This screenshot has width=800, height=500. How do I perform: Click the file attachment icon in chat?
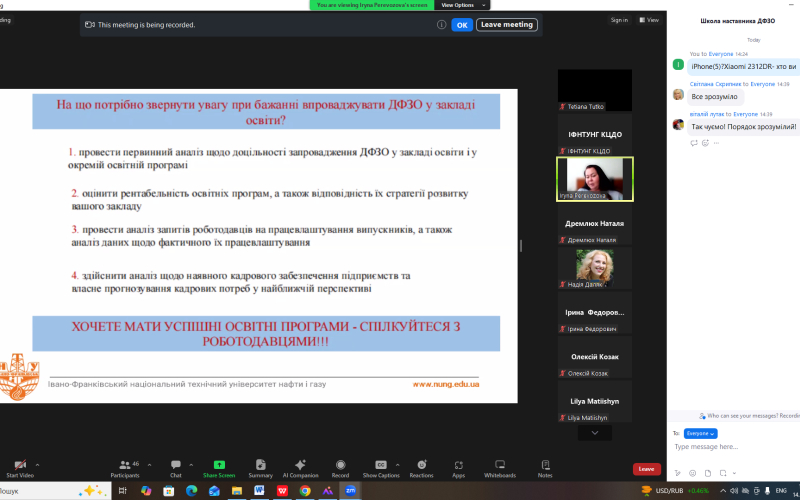(708, 473)
